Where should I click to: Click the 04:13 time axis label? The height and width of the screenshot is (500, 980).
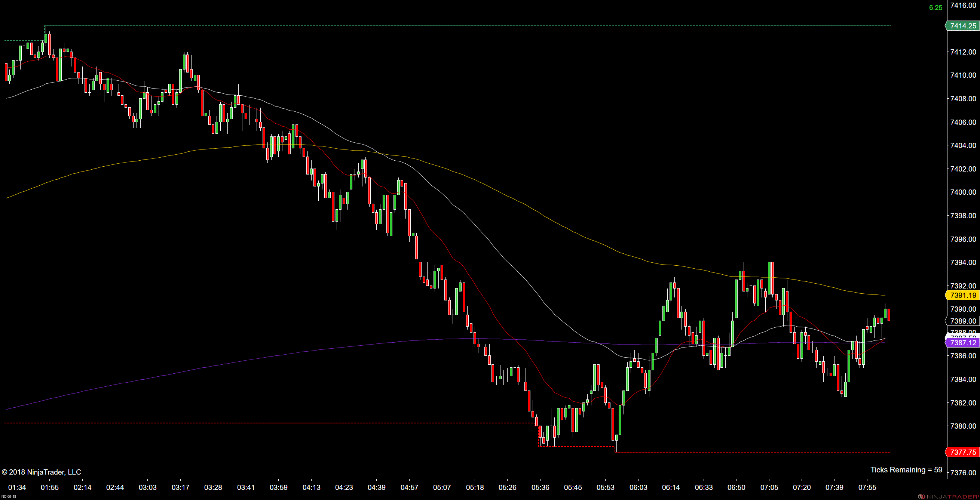pos(311,487)
